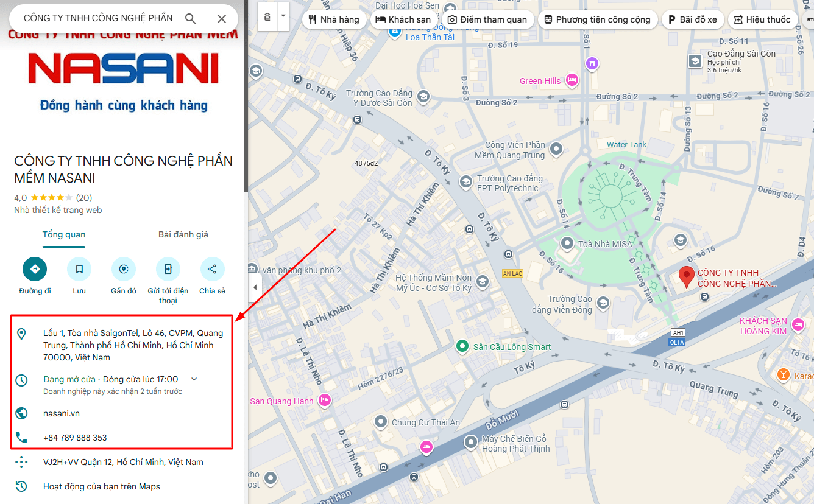Click the AN LẠC station label
814x504 pixels.
click(513, 273)
